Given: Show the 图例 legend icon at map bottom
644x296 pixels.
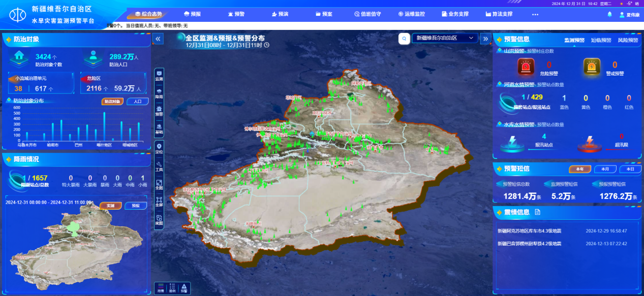Looking at the screenshot, I should point(172,288).
